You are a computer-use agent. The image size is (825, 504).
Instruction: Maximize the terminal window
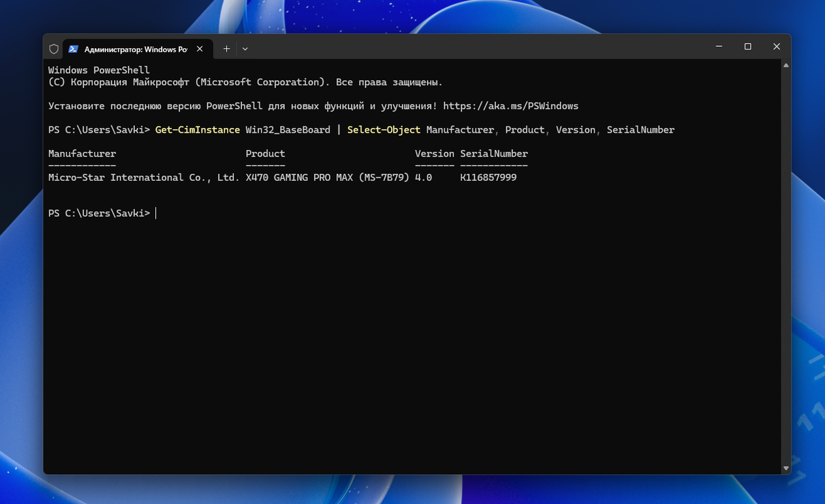748,47
